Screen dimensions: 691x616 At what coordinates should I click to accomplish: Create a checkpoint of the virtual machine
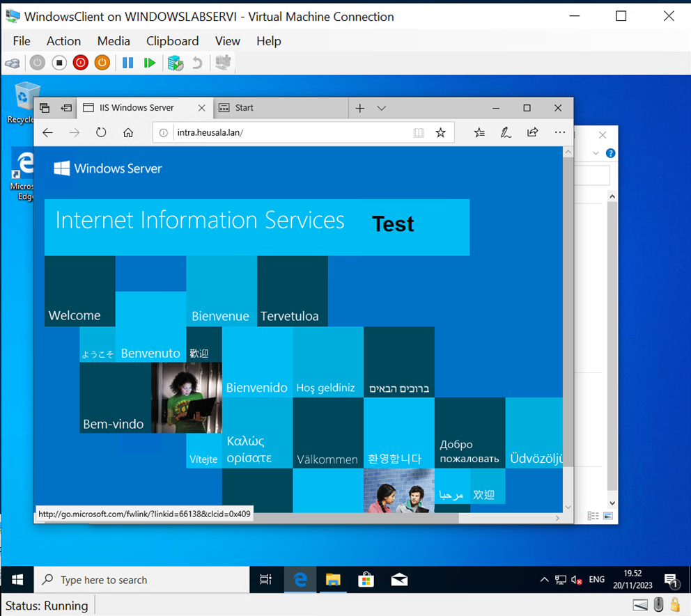pos(175,63)
